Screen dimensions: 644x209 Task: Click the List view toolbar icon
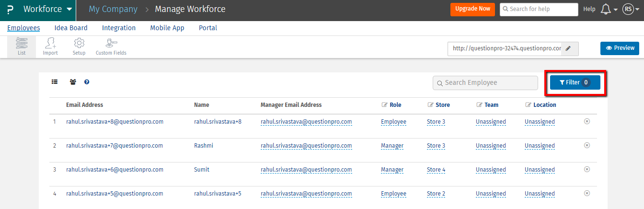point(21,46)
